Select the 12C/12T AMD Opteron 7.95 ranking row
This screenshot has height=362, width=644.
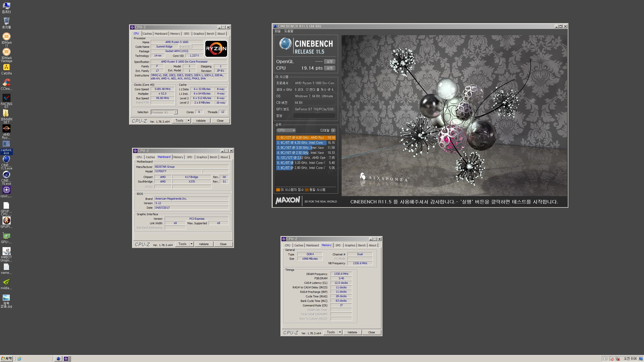pos(306,158)
